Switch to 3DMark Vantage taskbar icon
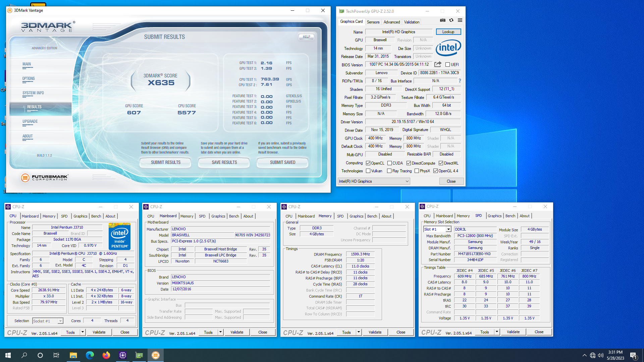 155,355
